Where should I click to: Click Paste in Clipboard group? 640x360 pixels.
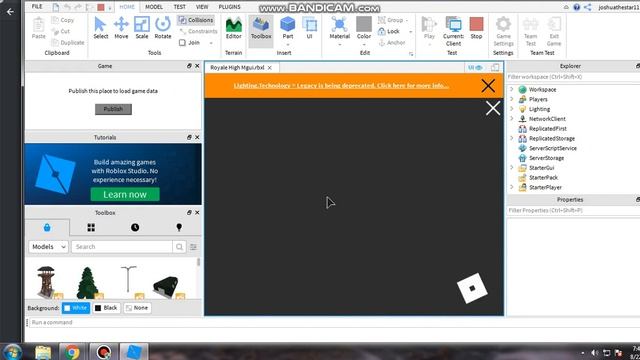pos(39,28)
